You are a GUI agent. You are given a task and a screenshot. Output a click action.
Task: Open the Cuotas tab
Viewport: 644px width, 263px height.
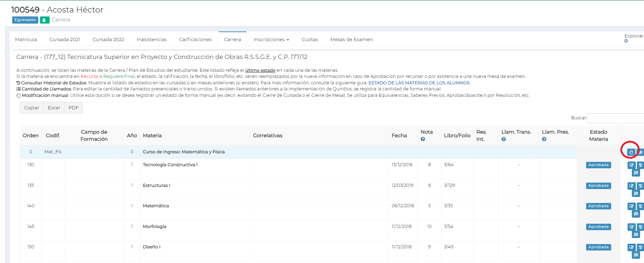pyautogui.click(x=310, y=40)
